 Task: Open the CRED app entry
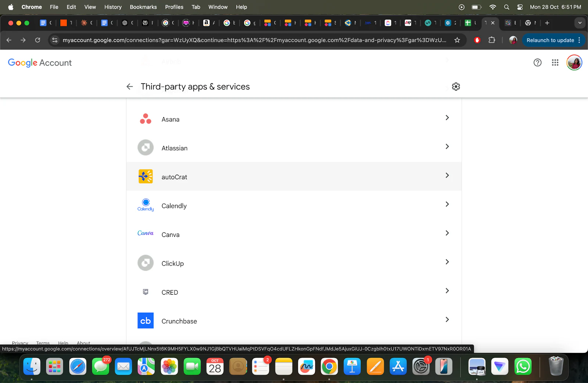pos(294,292)
